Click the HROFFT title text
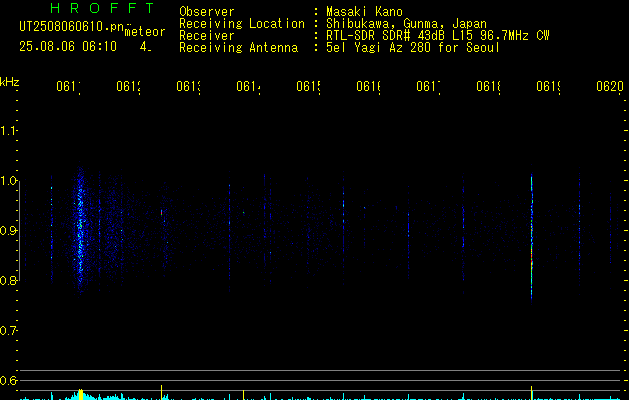Screen dimensions: 629x400 pyautogui.click(x=103, y=8)
